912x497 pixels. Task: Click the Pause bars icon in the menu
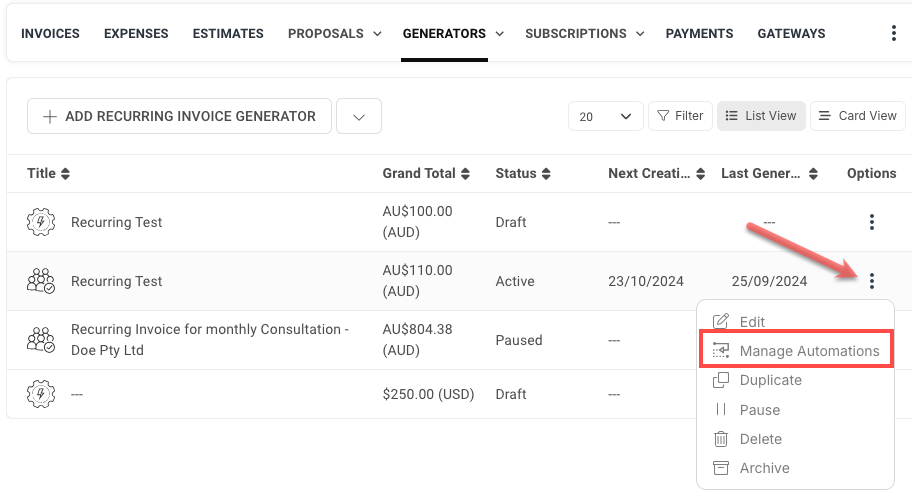coord(721,409)
